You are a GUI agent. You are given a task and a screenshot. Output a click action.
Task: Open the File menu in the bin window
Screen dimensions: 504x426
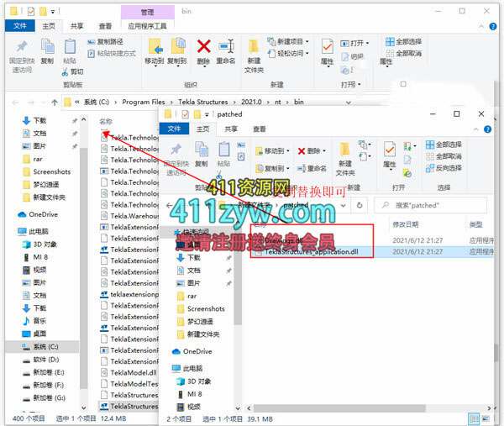coord(20,26)
